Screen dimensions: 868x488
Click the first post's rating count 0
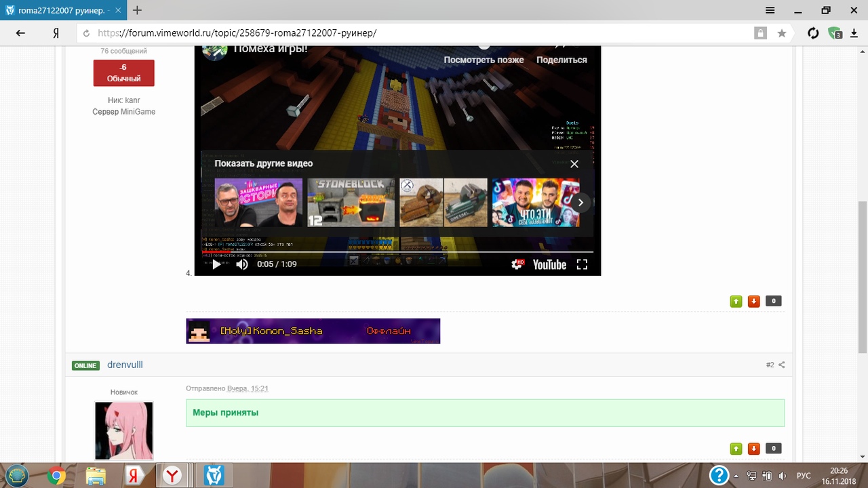(x=773, y=301)
